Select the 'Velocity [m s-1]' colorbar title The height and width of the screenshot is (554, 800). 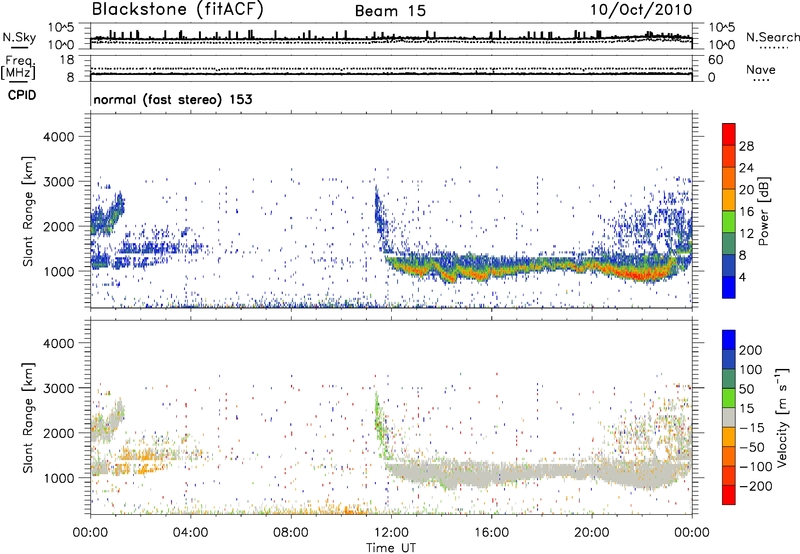[782, 417]
